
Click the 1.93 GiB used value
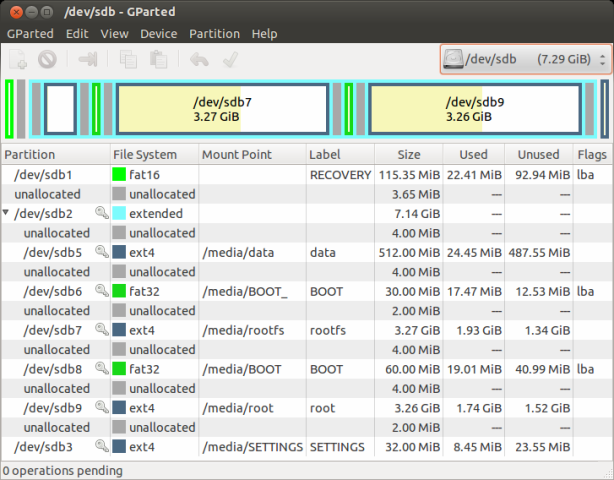pyautogui.click(x=479, y=330)
